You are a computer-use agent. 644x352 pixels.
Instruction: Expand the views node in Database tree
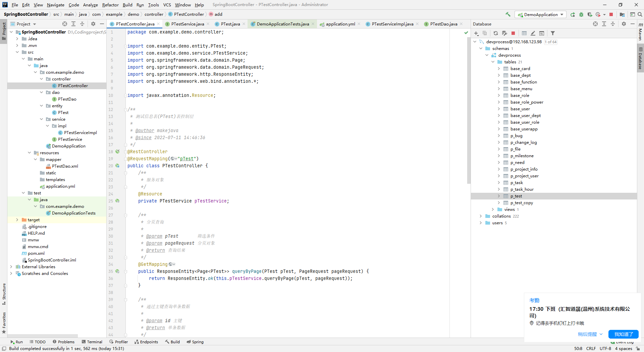(x=493, y=209)
